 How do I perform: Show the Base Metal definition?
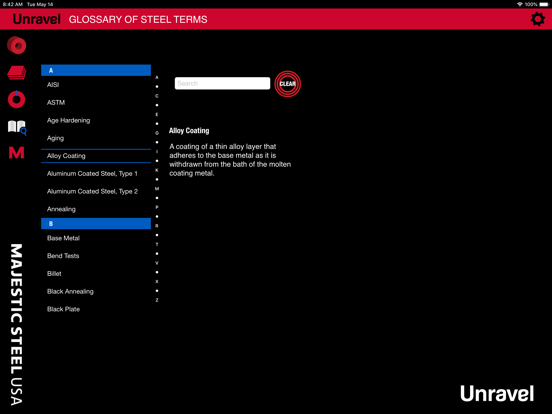click(96, 238)
